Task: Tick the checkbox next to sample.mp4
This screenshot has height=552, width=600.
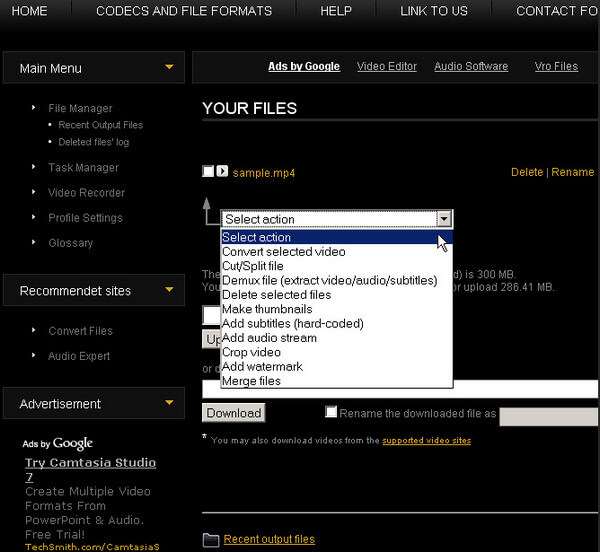Action: [208, 172]
